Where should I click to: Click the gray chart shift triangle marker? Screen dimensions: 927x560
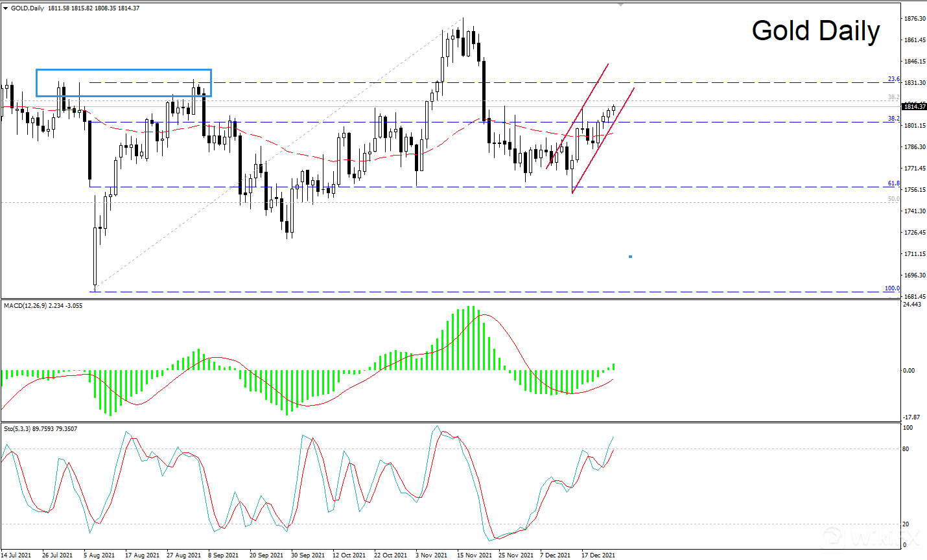pyautogui.click(x=621, y=5)
